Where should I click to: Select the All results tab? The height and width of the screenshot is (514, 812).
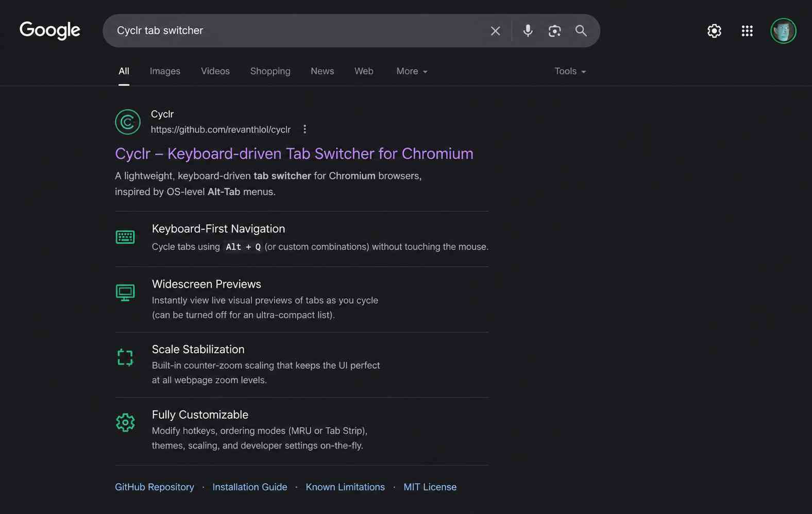coord(124,71)
